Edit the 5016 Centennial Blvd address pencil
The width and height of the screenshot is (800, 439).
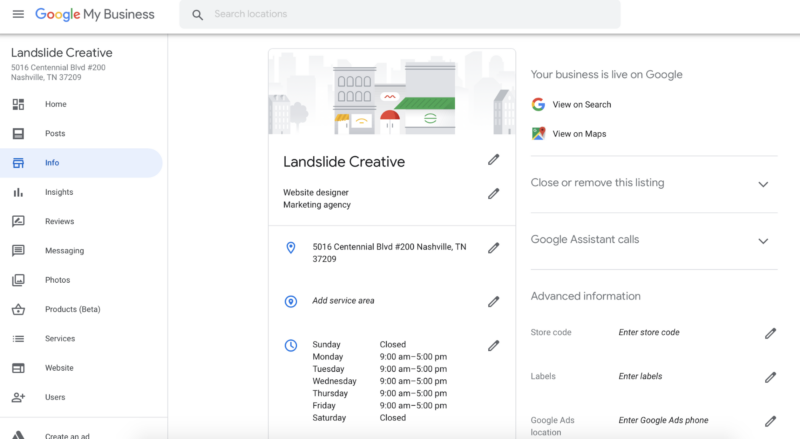point(493,248)
